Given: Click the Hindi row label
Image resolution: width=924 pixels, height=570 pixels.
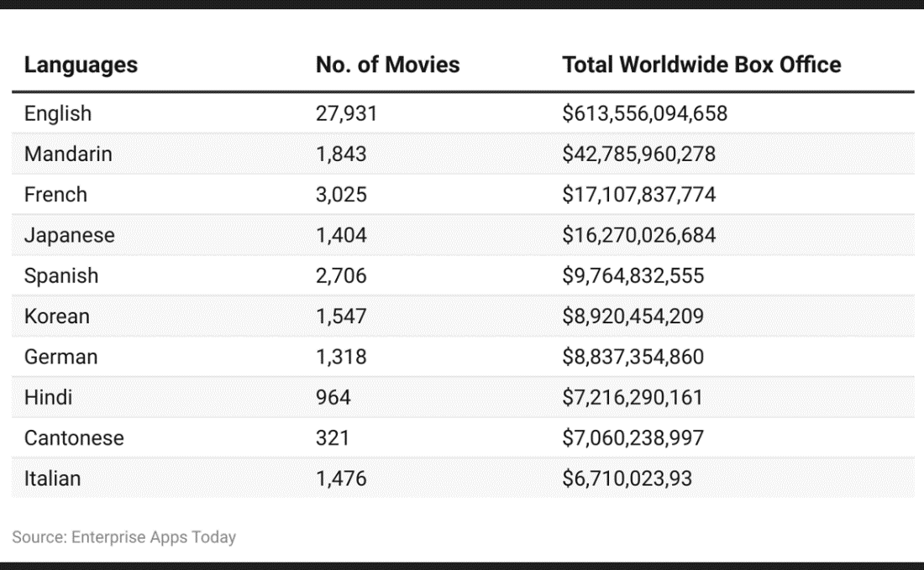Looking at the screenshot, I should (48, 397).
